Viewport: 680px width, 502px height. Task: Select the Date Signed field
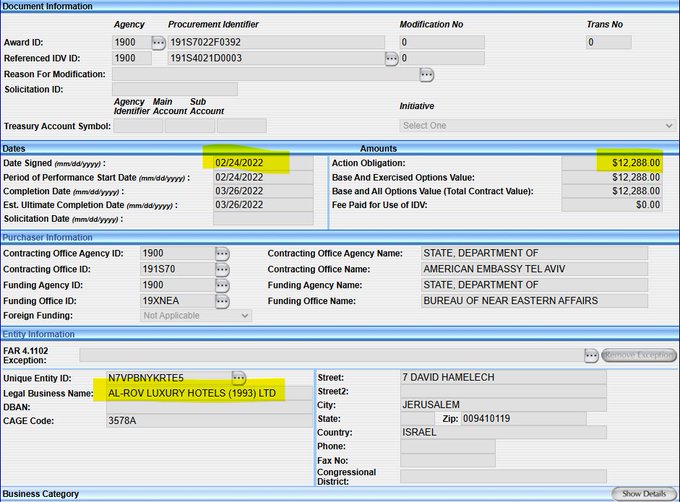pyautogui.click(x=252, y=163)
